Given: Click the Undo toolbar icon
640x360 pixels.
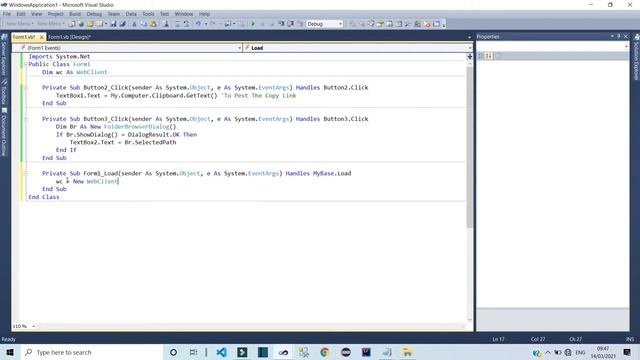Looking at the screenshot, I should click(198, 24).
